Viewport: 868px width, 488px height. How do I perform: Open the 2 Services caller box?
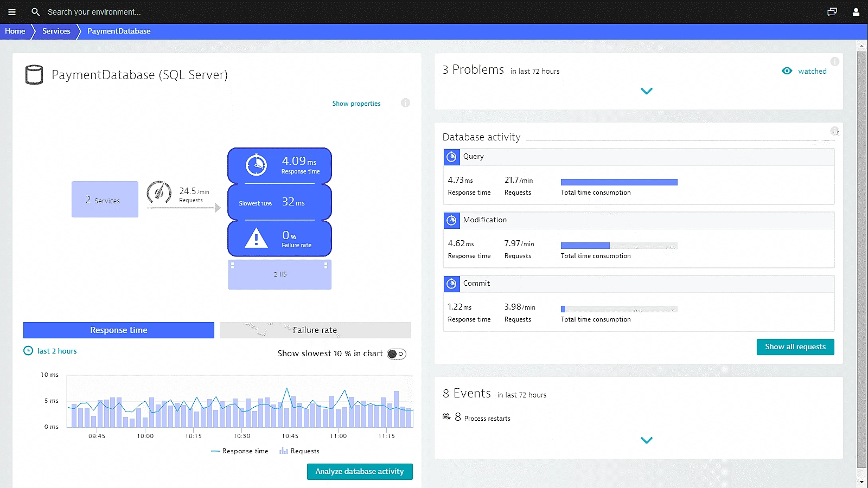(x=105, y=200)
